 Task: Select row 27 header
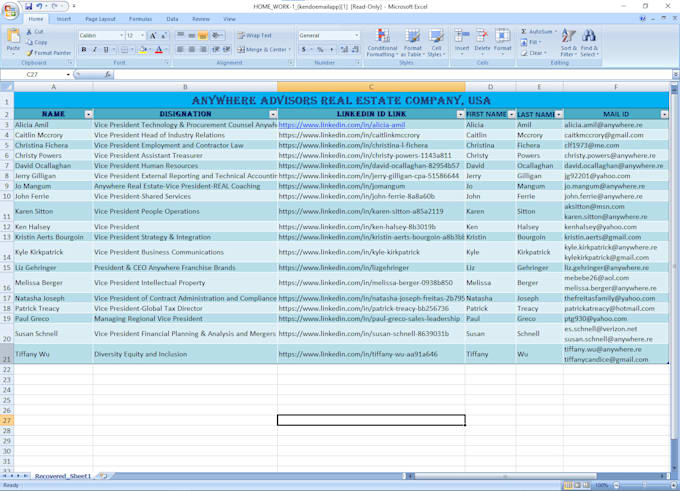[x=7, y=420]
